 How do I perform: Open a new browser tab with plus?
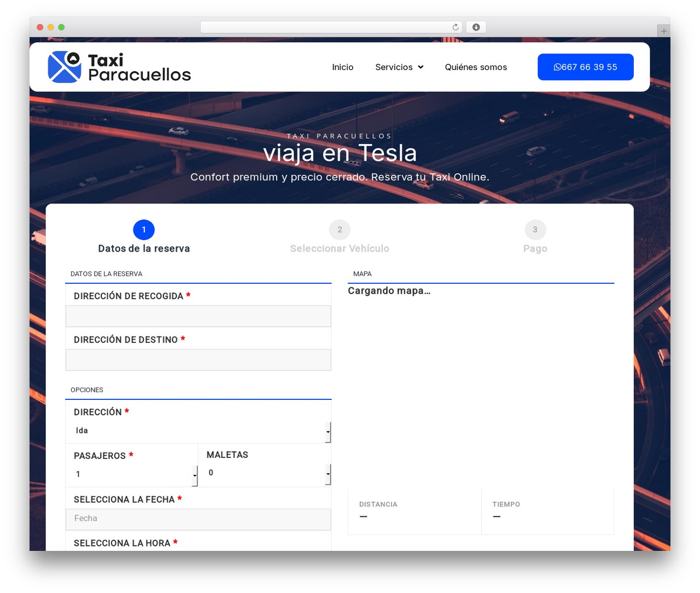click(x=663, y=31)
